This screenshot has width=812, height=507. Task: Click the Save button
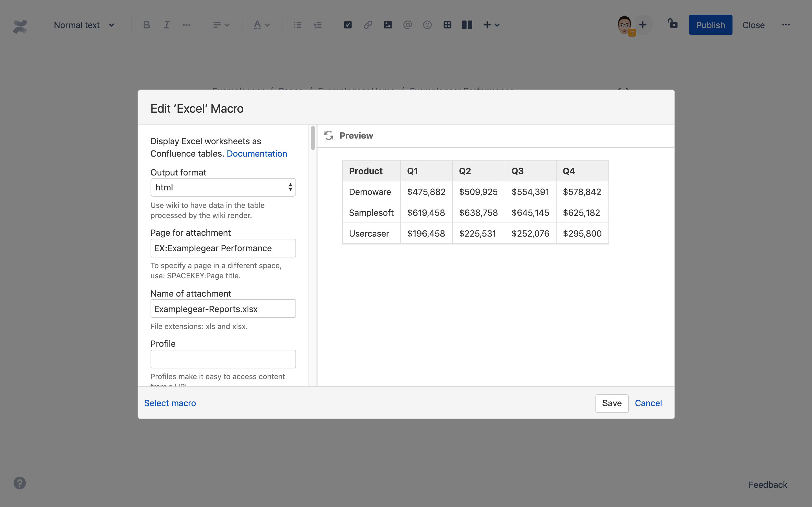612,403
